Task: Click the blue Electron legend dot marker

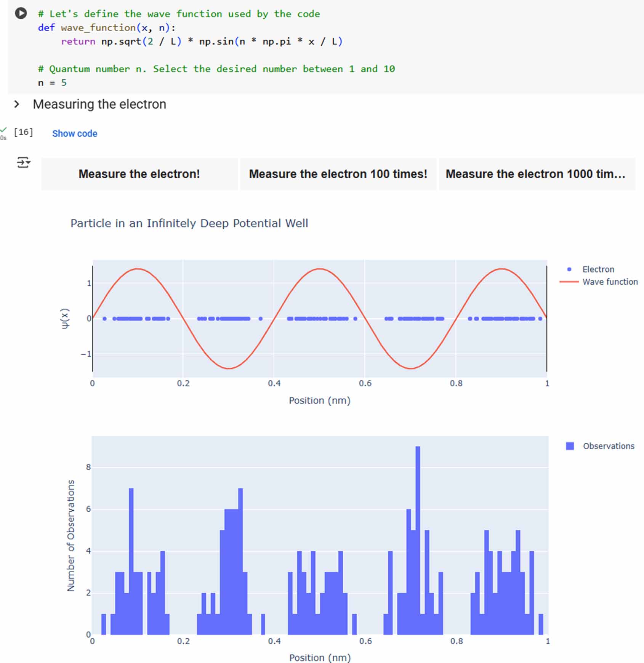Action: 569,269
